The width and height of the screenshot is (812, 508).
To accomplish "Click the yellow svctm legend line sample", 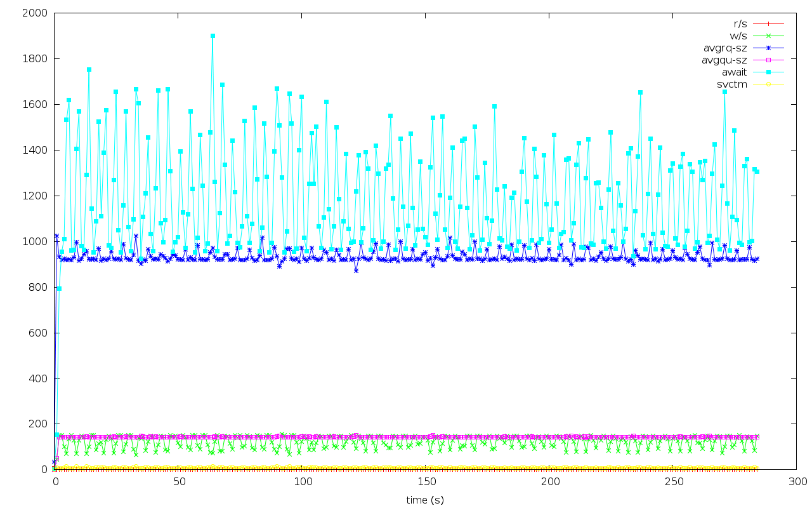I will tap(769, 84).
